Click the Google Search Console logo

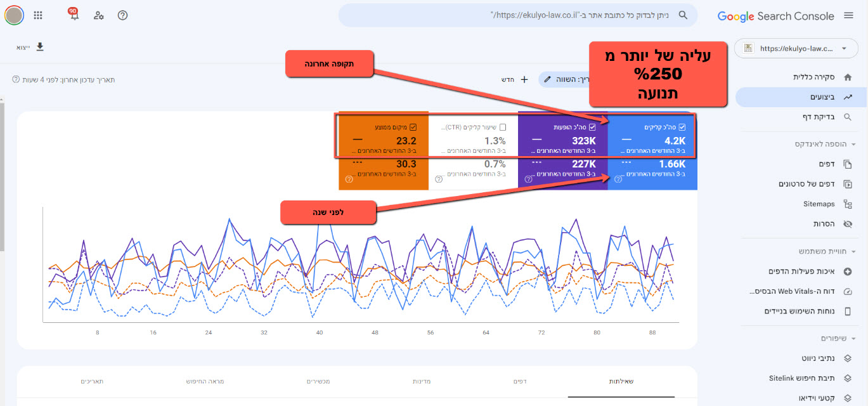click(x=775, y=16)
